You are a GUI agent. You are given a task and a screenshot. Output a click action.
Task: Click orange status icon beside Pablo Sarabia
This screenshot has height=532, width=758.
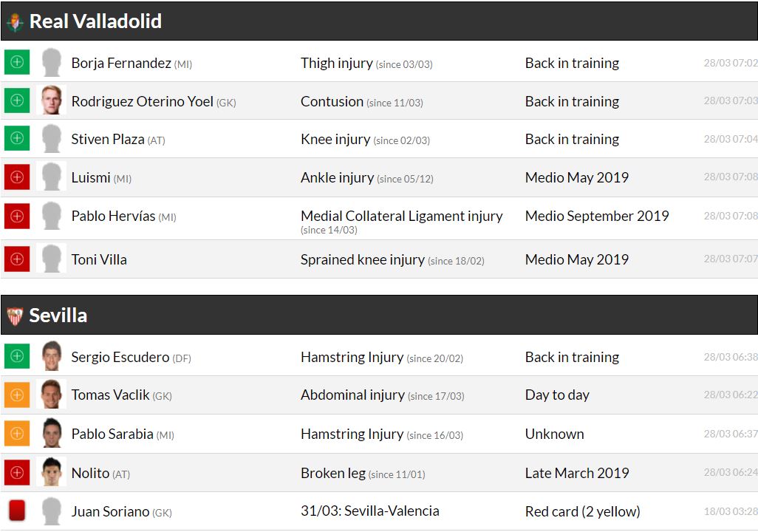tap(17, 434)
